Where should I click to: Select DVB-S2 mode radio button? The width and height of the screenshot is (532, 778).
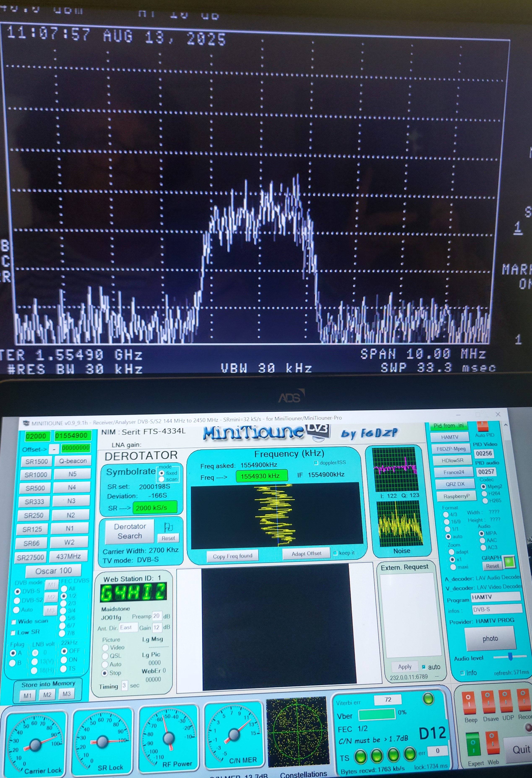(16, 601)
